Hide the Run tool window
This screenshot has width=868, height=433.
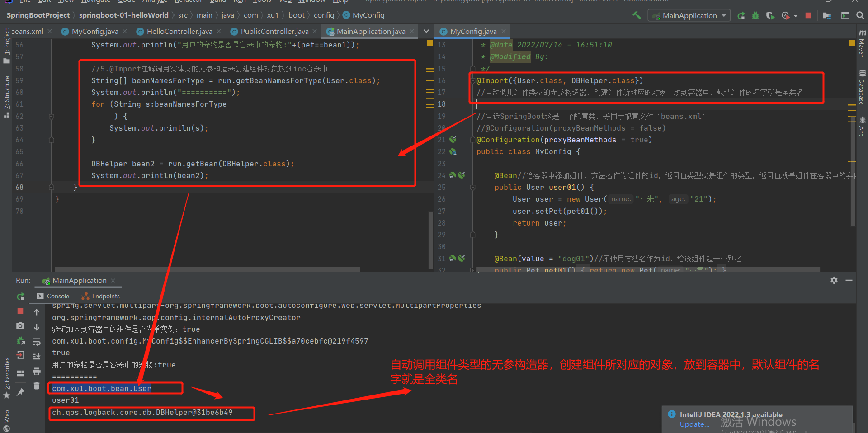(849, 280)
